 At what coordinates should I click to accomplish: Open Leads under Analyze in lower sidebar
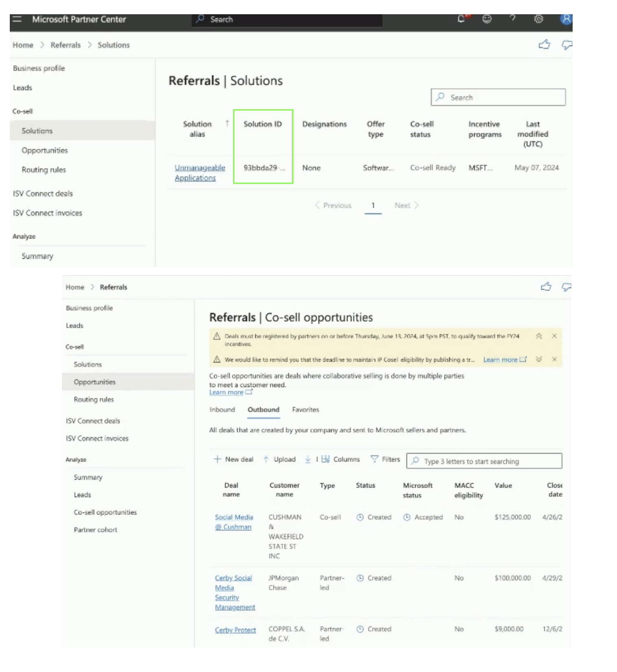(83, 495)
